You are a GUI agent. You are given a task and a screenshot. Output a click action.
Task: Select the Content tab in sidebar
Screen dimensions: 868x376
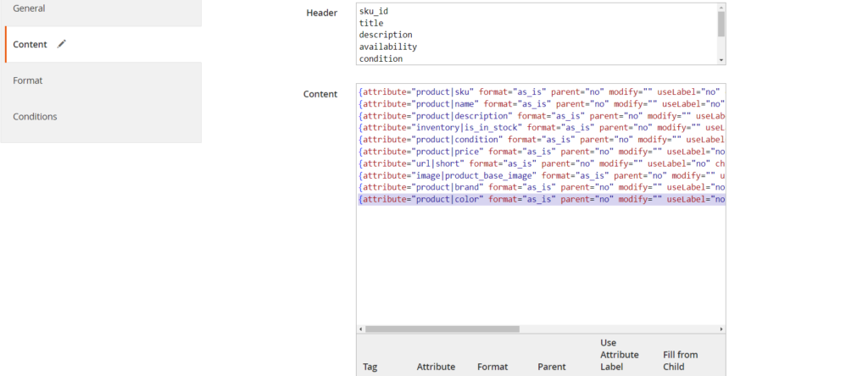(31, 44)
